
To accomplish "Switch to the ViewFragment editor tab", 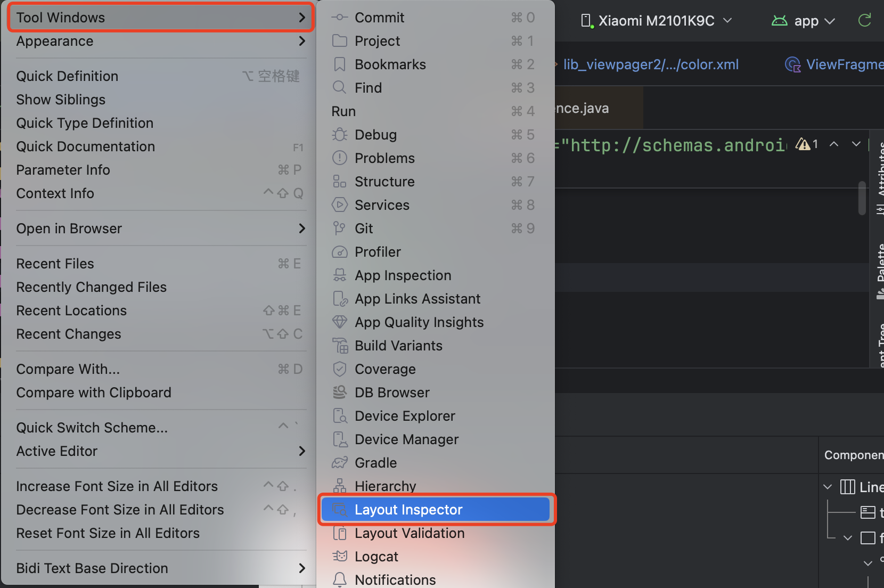I will pos(834,64).
